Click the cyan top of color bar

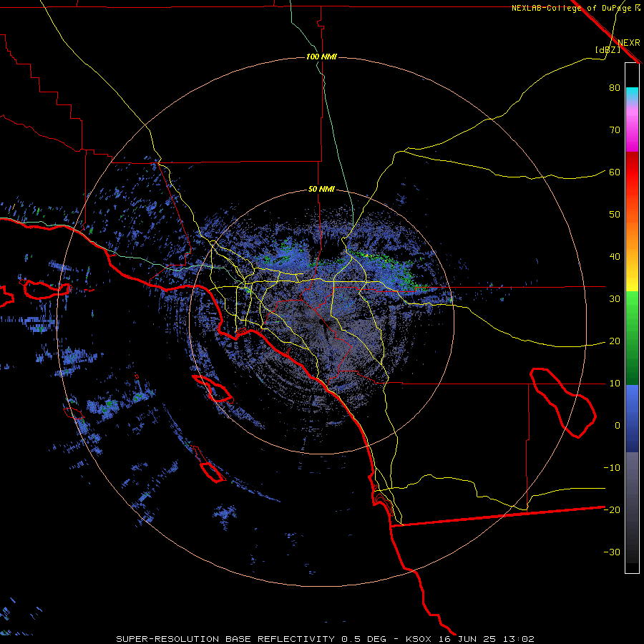pyautogui.click(x=632, y=94)
